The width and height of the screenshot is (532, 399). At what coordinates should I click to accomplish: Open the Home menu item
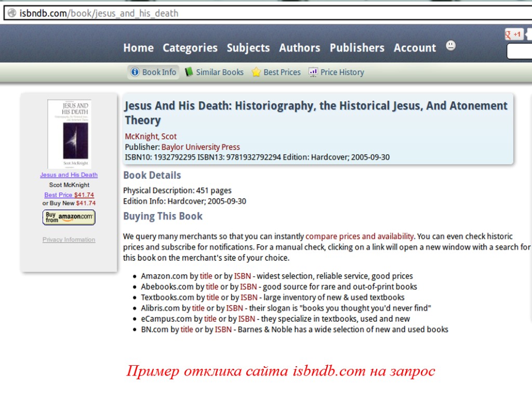(138, 48)
